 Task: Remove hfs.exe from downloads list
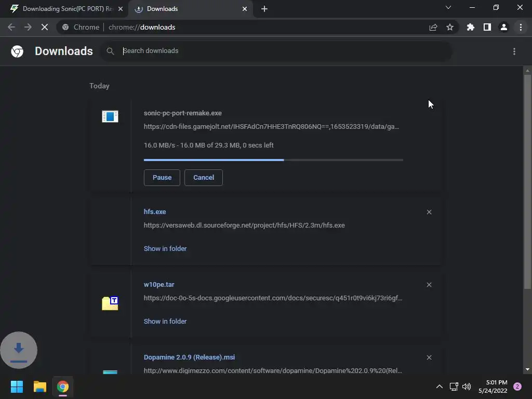click(x=429, y=212)
